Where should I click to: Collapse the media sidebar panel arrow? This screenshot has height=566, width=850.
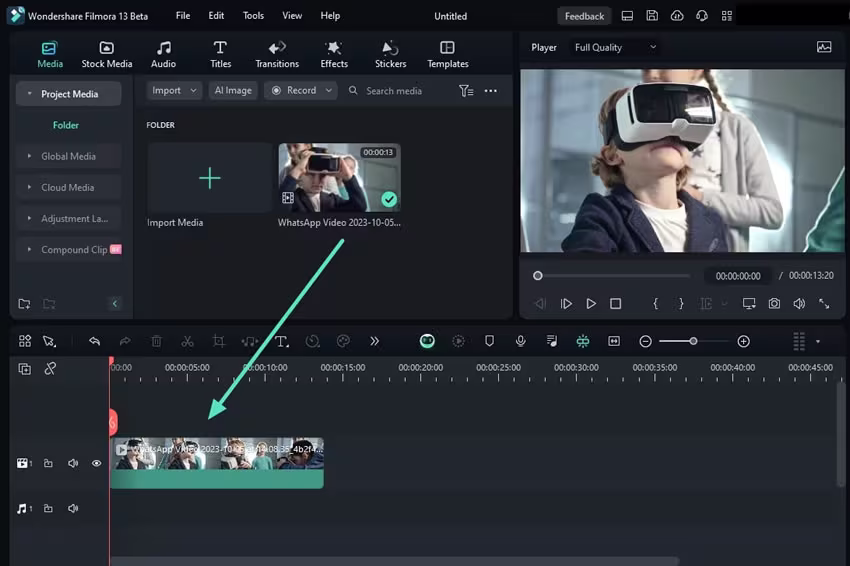click(x=114, y=304)
